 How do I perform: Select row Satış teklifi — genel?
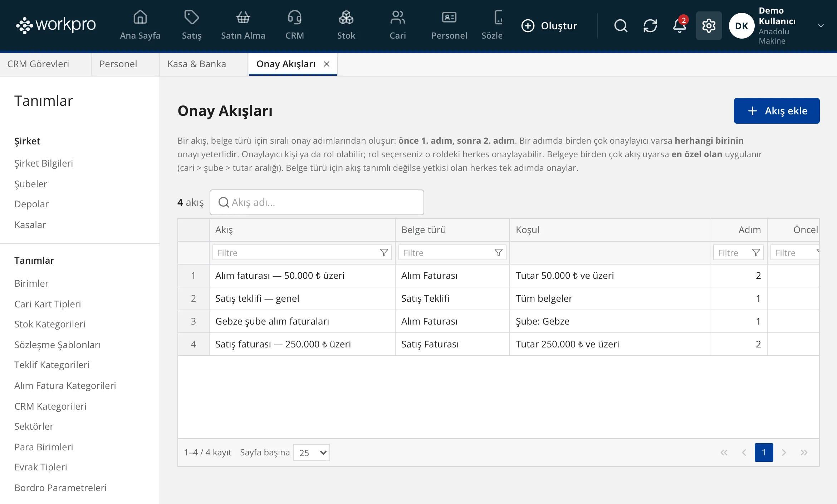coord(498,298)
